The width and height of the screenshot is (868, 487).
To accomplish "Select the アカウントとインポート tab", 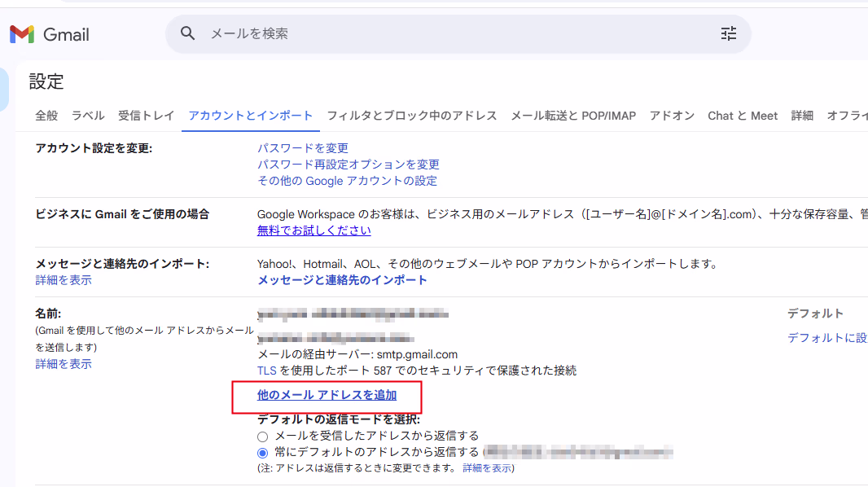I will click(251, 116).
